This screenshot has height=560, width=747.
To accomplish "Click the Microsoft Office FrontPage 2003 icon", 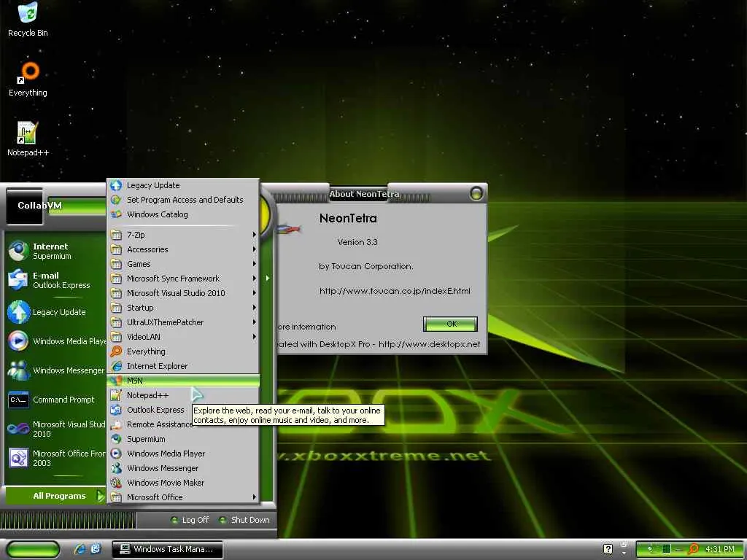I will (18, 458).
